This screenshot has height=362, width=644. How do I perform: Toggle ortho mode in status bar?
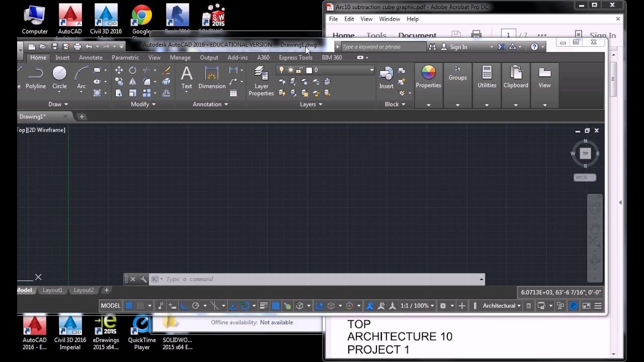[x=184, y=306]
